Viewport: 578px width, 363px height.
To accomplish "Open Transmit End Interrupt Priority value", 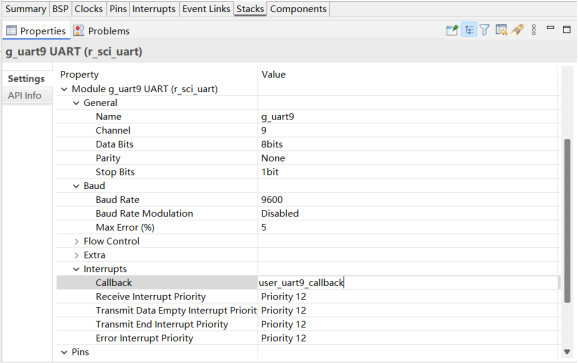I will point(284,324).
